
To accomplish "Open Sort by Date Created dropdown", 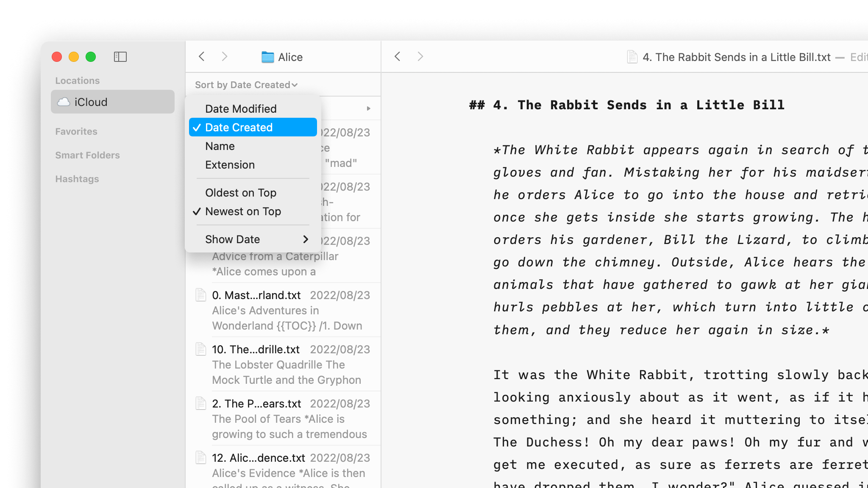I will pos(246,85).
